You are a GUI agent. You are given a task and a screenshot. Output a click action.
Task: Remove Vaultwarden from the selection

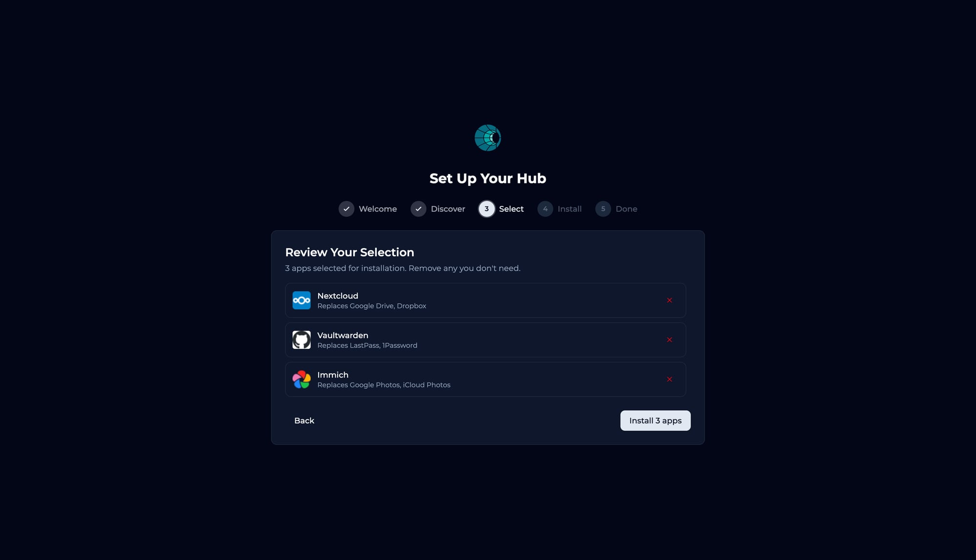[x=669, y=340]
